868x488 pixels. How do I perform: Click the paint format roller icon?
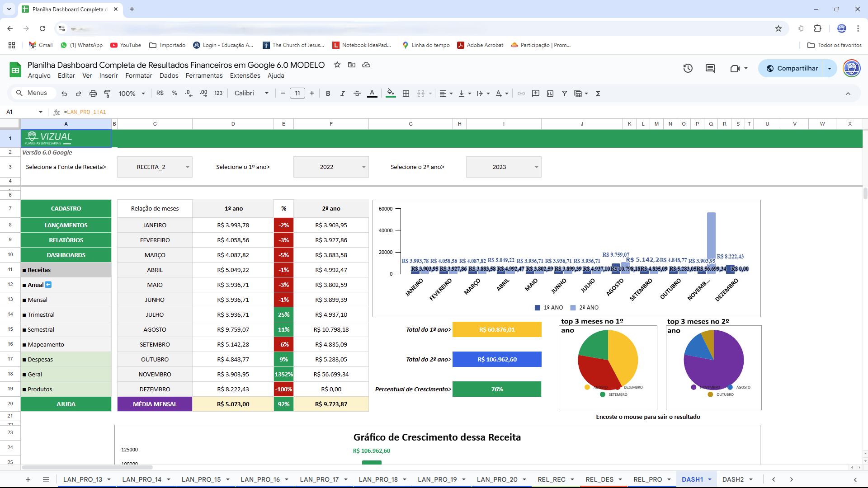pyautogui.click(x=107, y=94)
